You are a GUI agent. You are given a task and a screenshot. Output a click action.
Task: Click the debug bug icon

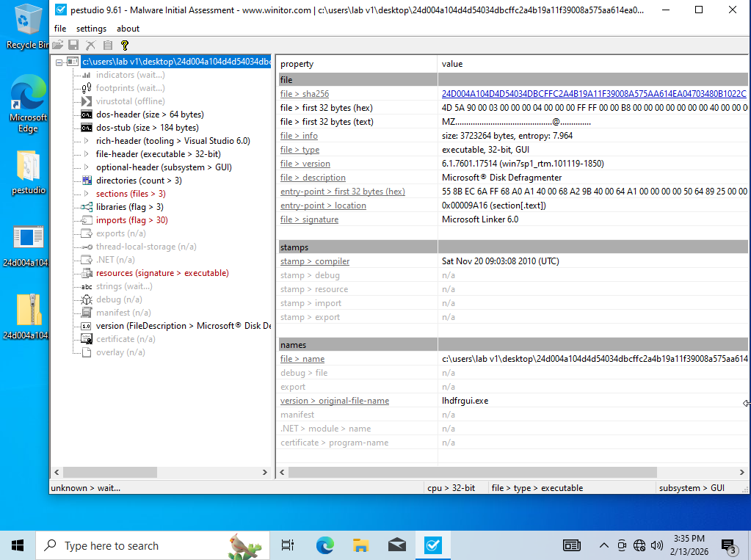[87, 299]
